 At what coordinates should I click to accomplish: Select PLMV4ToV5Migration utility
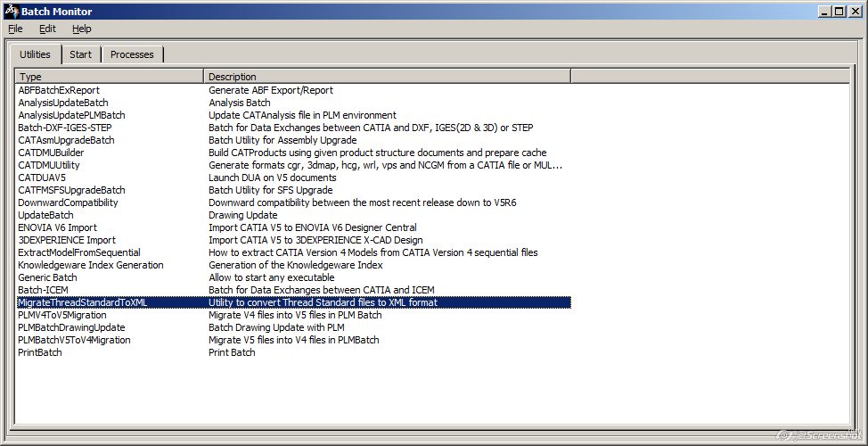[x=62, y=315]
